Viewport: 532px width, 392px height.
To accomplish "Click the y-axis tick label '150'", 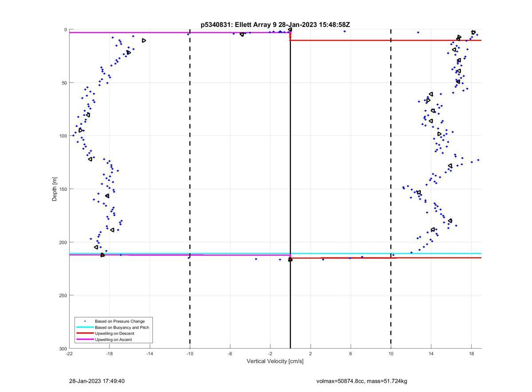I will pyautogui.click(x=63, y=189).
